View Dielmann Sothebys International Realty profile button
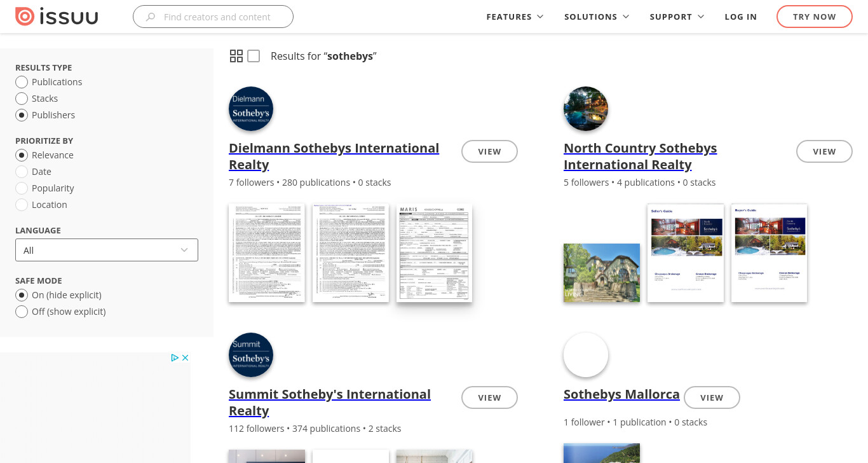The height and width of the screenshot is (463, 868). [489, 151]
